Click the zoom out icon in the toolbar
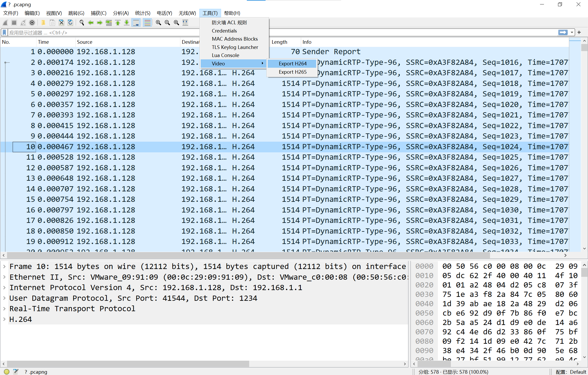 167,23
